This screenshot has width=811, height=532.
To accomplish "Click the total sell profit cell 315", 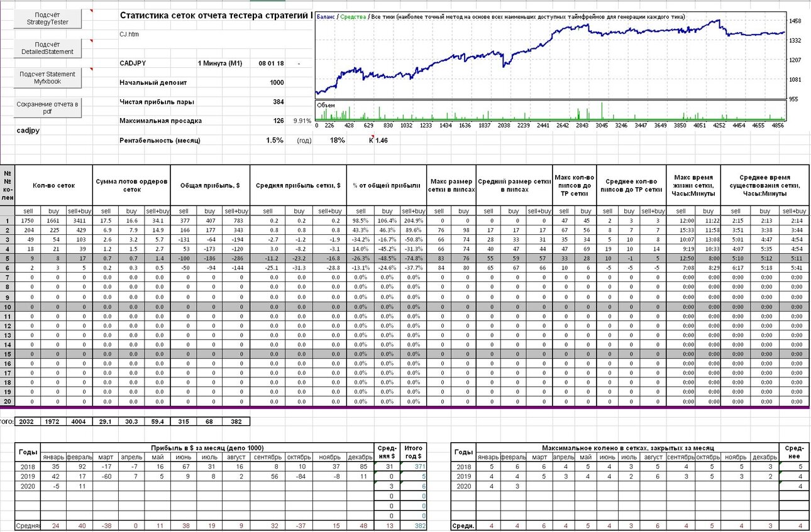I will (184, 421).
